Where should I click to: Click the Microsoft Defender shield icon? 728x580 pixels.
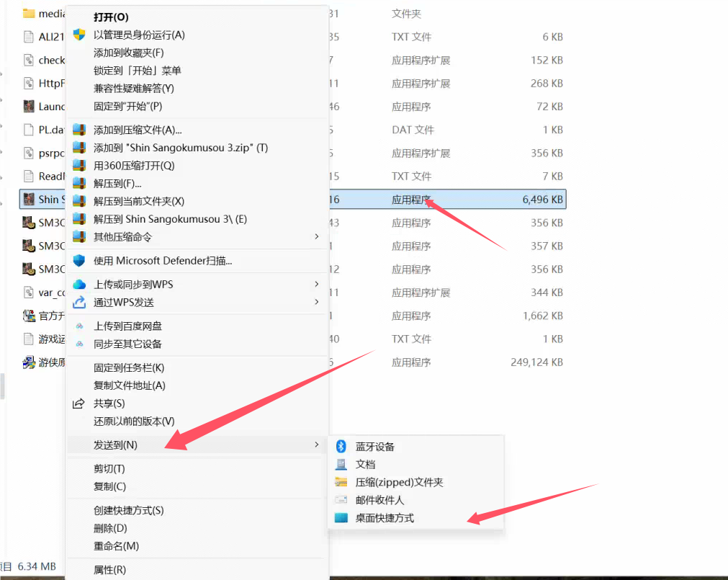[x=79, y=261]
